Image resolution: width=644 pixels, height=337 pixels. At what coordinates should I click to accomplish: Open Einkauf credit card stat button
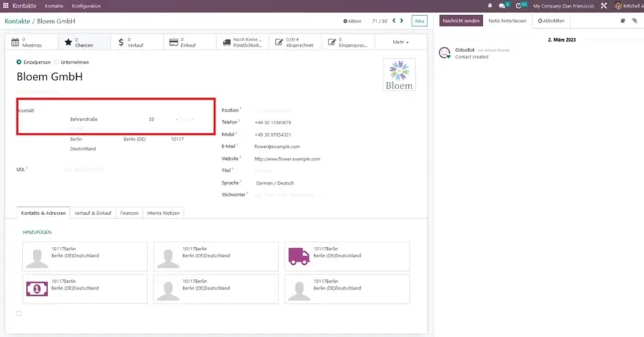pos(189,43)
